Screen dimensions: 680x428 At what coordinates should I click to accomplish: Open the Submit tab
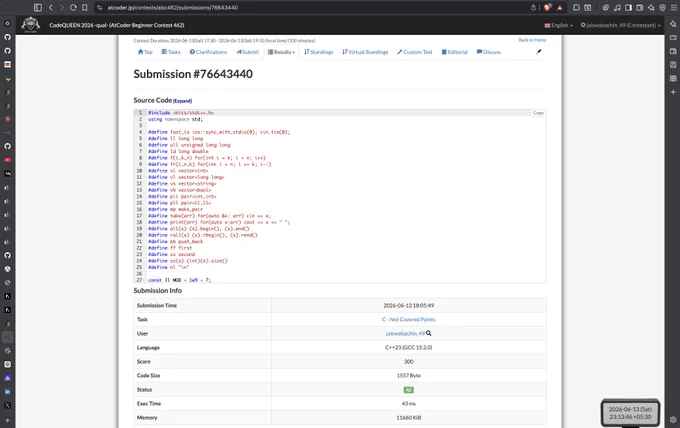coord(248,52)
